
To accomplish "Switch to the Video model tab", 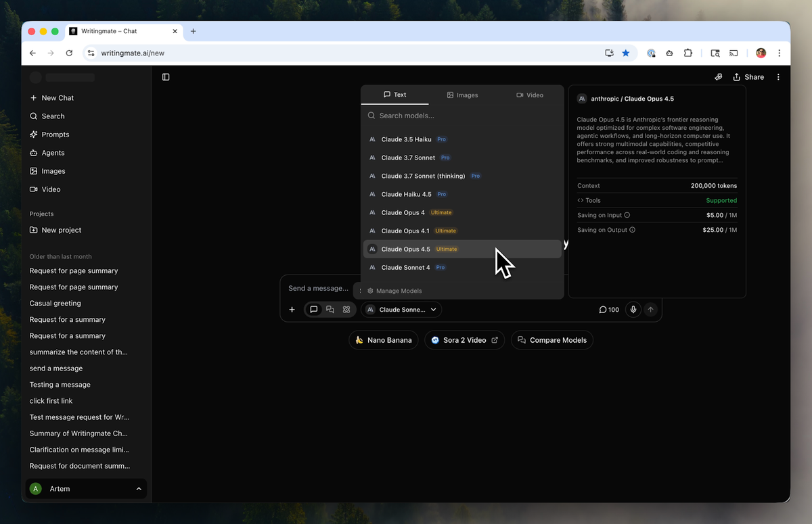I will tap(530, 95).
